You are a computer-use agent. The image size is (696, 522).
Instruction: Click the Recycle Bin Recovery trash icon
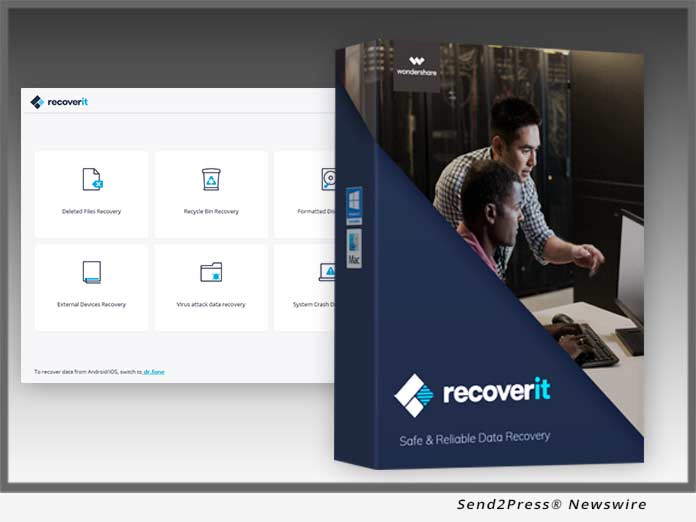(x=211, y=179)
